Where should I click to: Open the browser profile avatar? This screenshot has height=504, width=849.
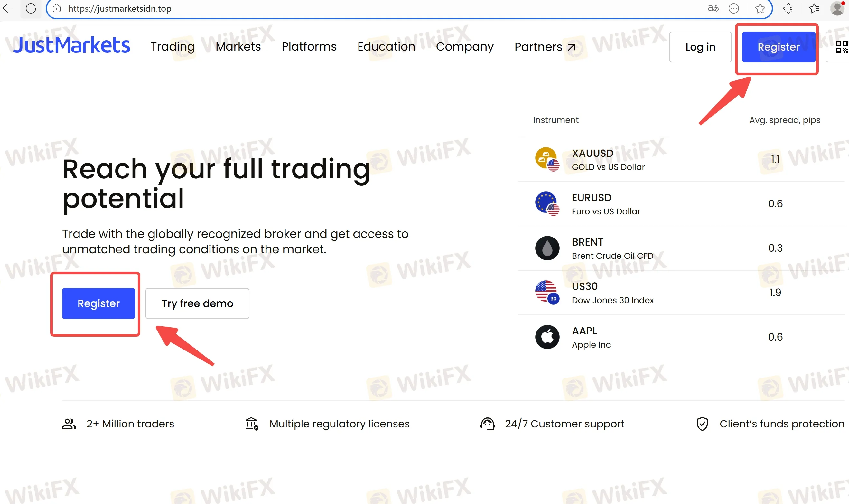[837, 8]
